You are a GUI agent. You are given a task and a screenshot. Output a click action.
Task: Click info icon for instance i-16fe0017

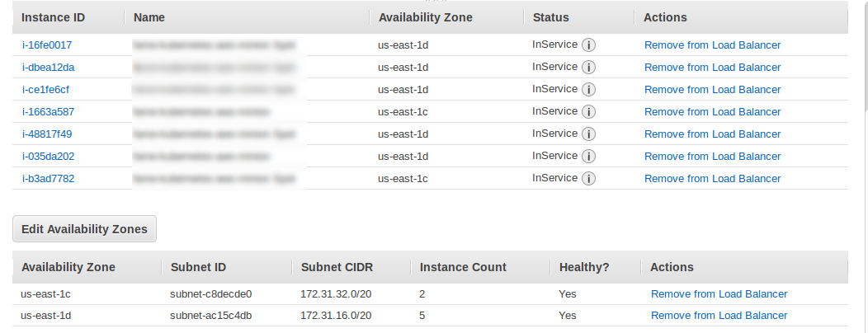tap(588, 45)
